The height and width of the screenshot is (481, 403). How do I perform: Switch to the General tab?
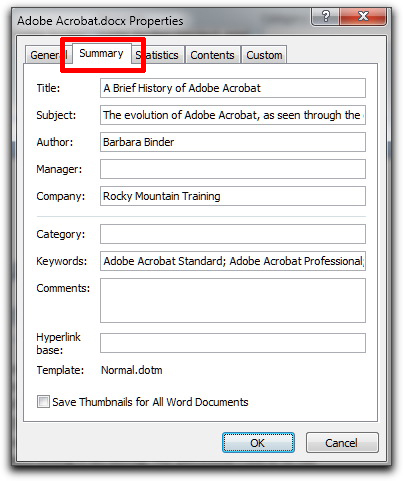point(47,55)
